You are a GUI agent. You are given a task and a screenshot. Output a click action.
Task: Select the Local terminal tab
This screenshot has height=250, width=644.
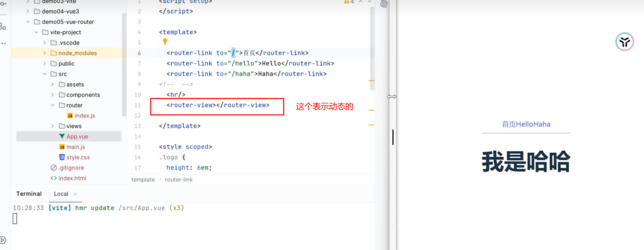61,194
